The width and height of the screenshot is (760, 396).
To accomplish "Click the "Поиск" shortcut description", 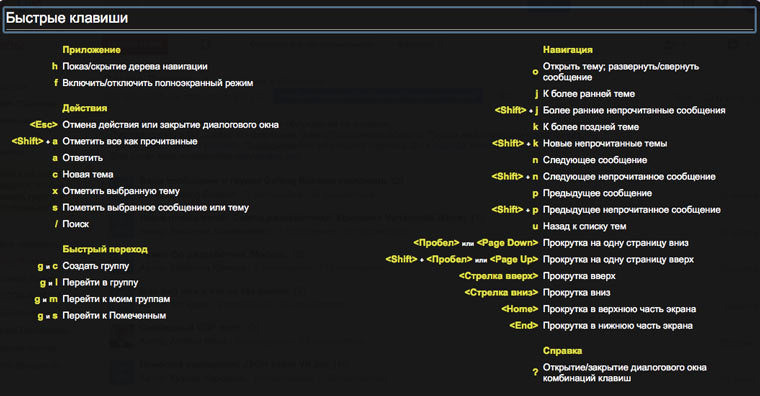I will [76, 224].
